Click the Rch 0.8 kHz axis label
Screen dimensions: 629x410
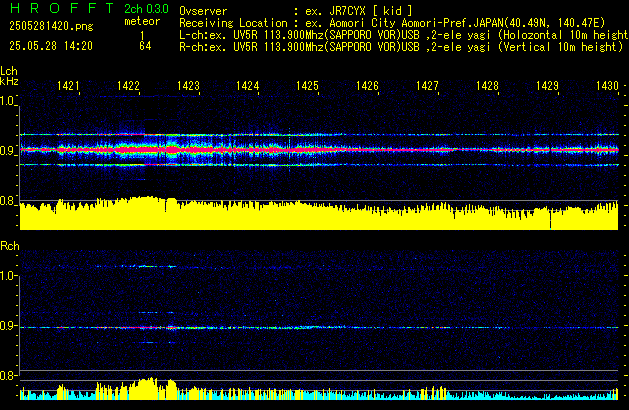tap(8, 375)
